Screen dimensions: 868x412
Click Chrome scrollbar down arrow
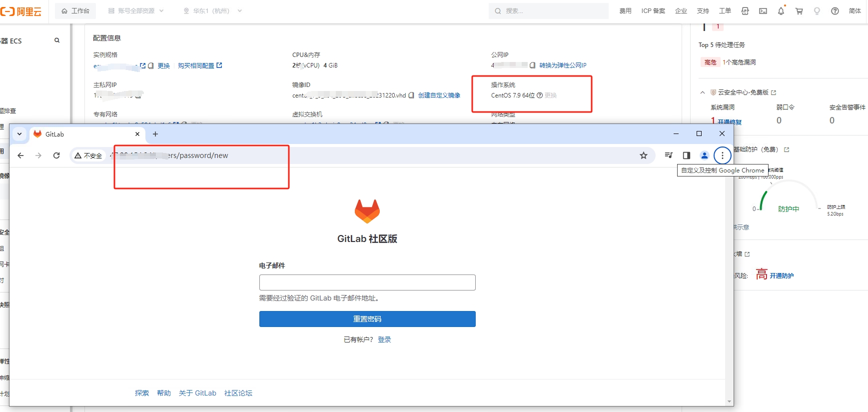click(x=730, y=401)
